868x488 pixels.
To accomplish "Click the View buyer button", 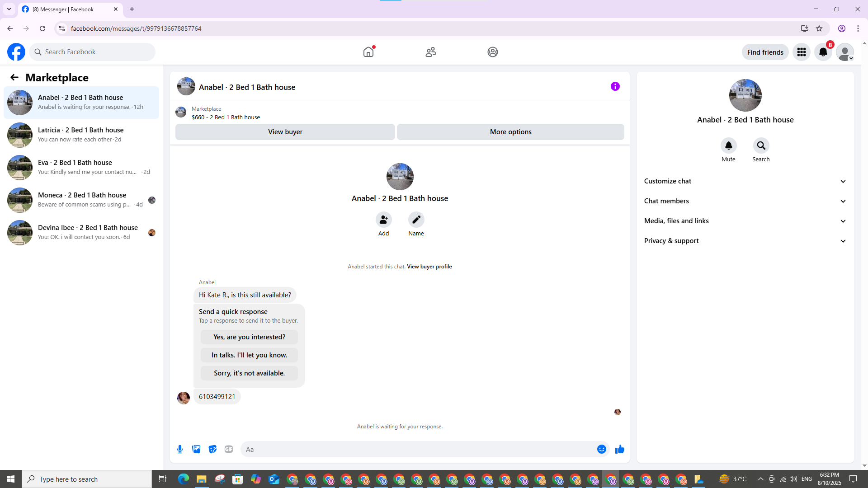I will point(285,132).
